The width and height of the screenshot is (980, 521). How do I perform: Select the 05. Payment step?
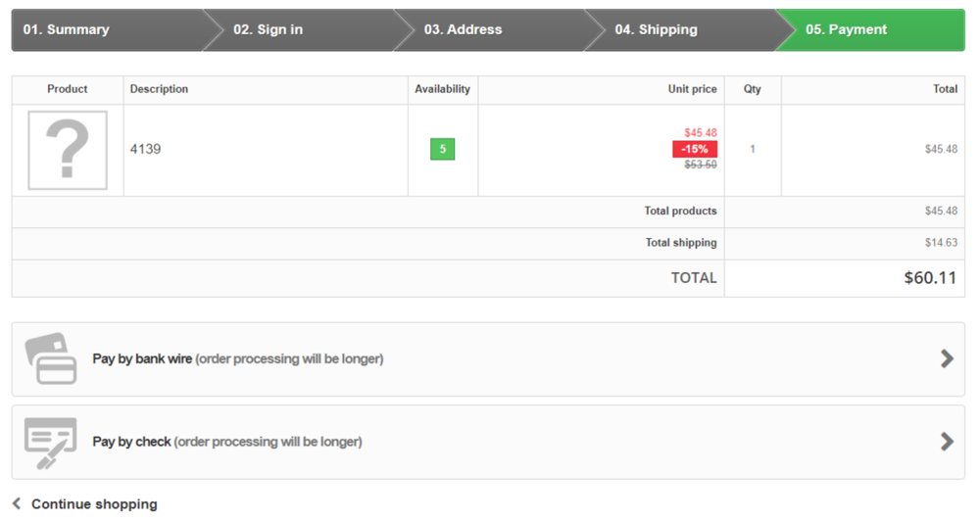(x=846, y=29)
